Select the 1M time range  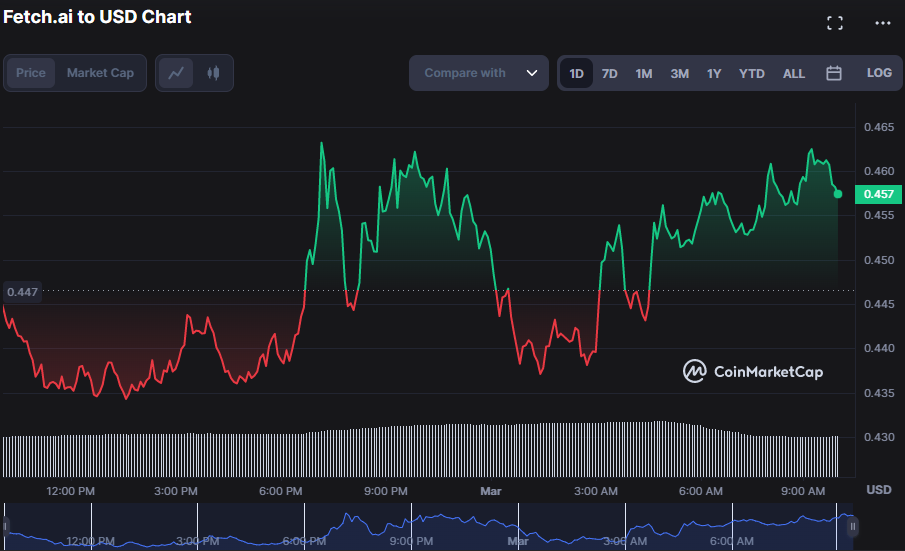pyautogui.click(x=643, y=73)
